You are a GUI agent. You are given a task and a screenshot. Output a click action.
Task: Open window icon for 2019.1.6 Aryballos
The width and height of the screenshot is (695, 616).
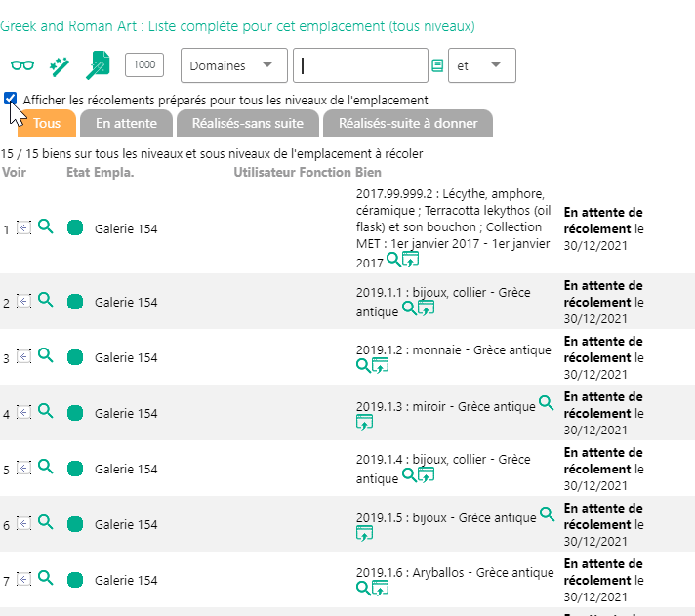tap(380, 588)
